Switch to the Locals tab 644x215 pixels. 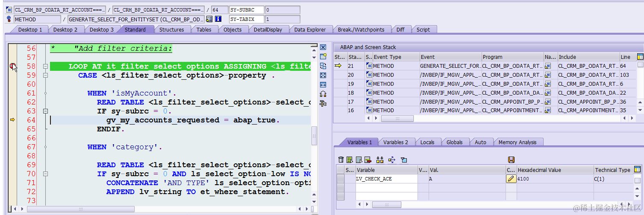[427, 142]
